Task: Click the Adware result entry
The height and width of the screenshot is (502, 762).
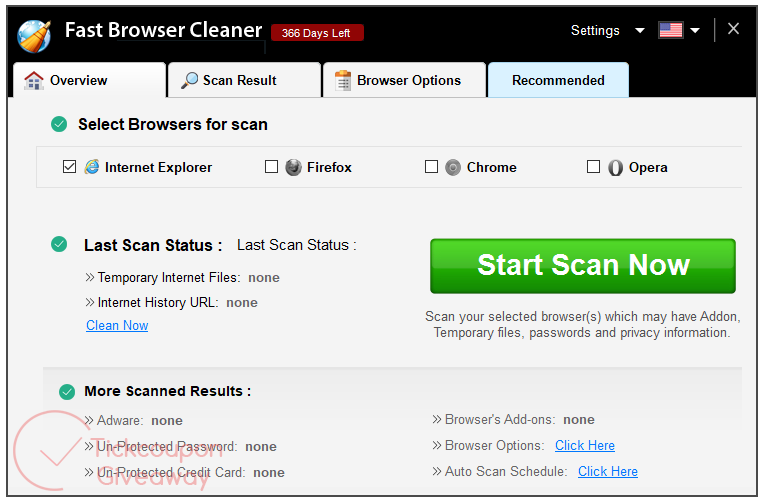Action: [134, 420]
